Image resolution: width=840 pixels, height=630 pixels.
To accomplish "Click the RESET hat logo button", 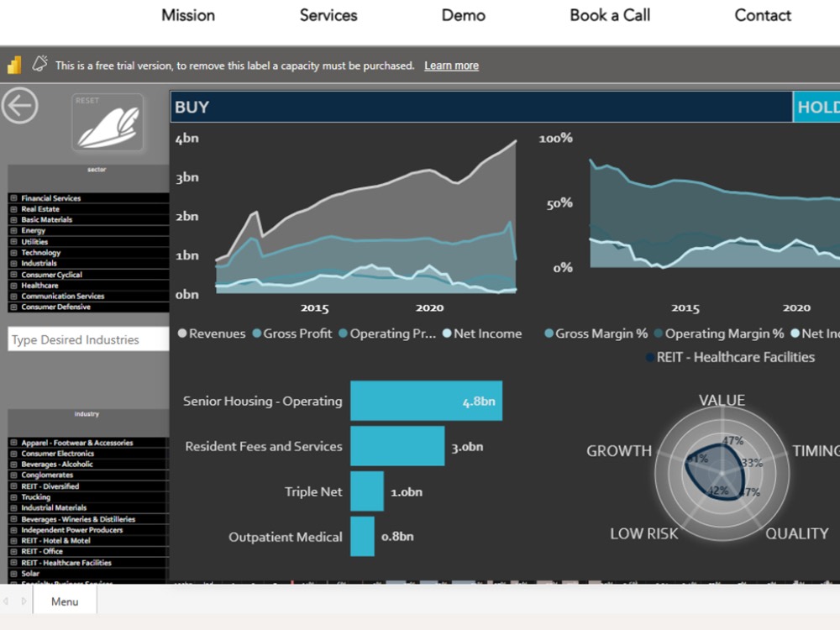I will (x=108, y=122).
